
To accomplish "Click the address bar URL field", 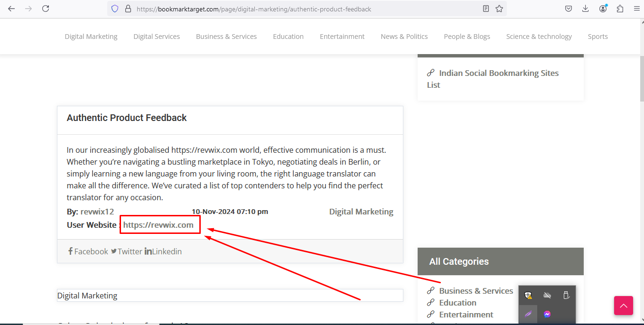I will [x=304, y=9].
